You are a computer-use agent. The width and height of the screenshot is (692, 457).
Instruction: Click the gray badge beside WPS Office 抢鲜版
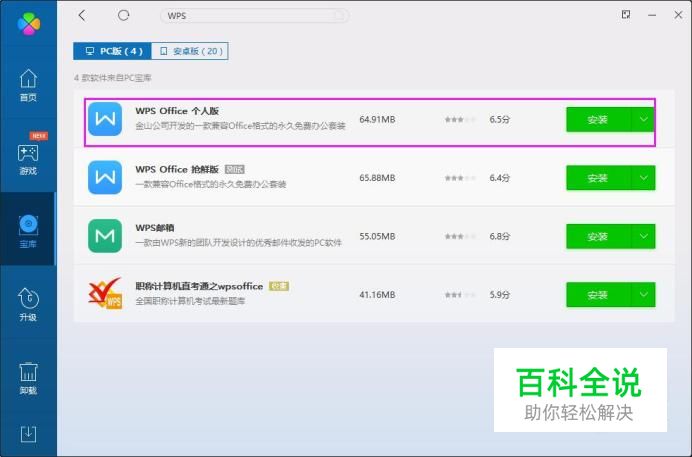click(x=234, y=169)
